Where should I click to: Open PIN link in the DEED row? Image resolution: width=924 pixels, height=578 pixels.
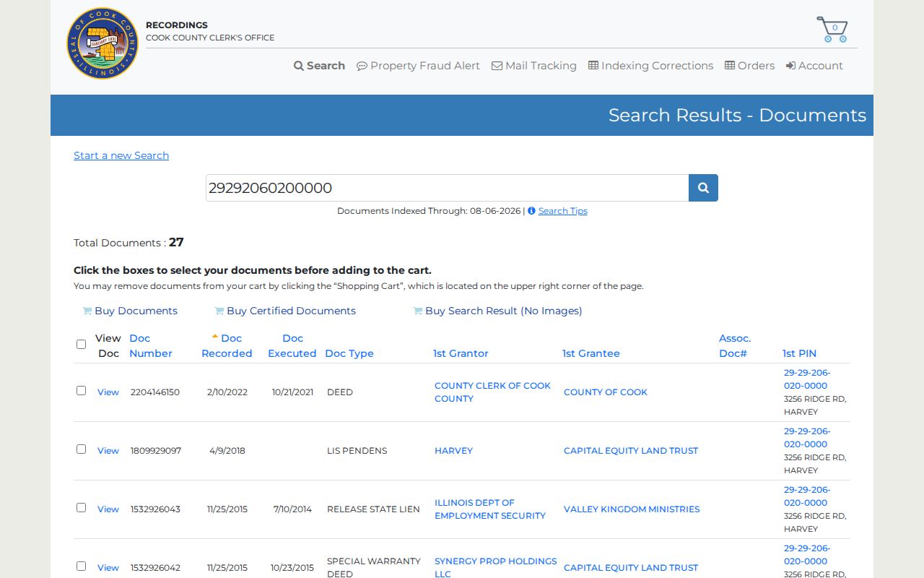[x=807, y=379]
